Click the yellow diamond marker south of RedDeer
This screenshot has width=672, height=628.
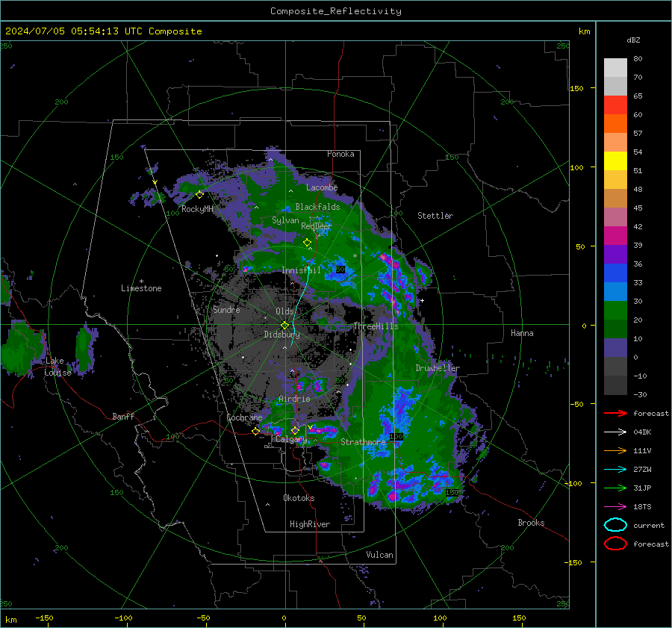click(307, 243)
